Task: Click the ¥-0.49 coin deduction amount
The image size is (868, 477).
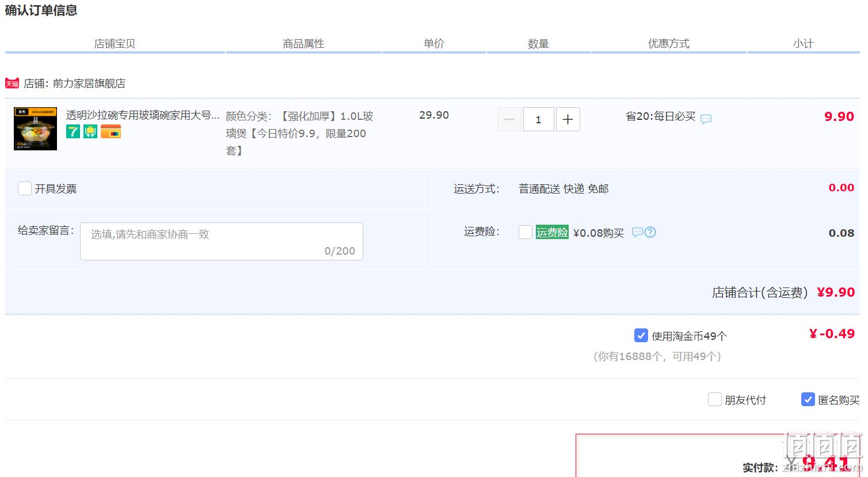Action: (x=832, y=334)
